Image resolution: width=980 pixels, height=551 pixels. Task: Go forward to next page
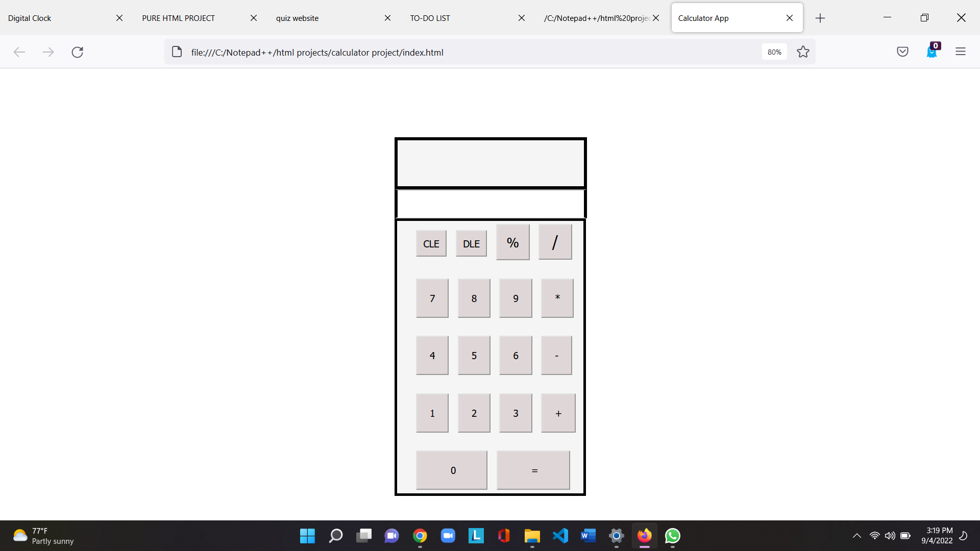coord(48,52)
